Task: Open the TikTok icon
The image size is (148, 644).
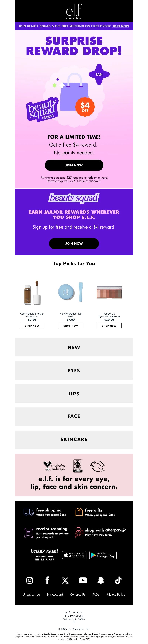Action: point(118,580)
